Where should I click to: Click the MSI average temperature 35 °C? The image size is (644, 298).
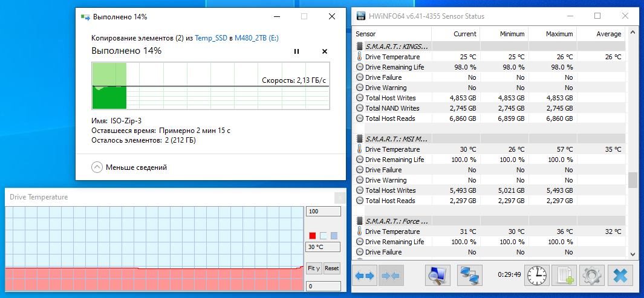pyautogui.click(x=613, y=149)
